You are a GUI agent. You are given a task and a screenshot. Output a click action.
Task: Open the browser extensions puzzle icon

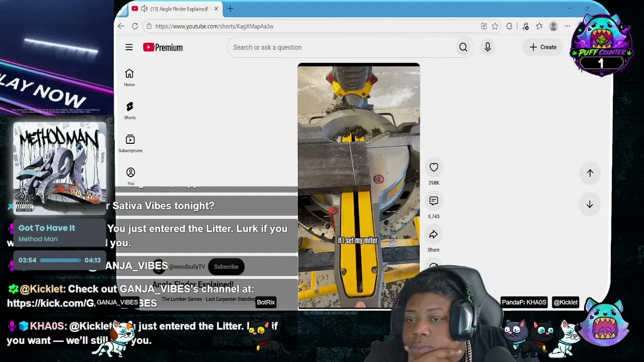(509, 26)
